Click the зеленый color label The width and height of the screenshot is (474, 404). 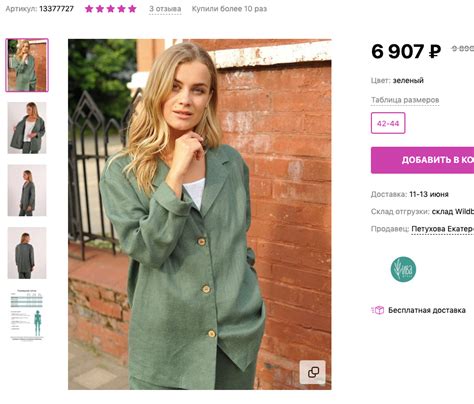pos(408,80)
